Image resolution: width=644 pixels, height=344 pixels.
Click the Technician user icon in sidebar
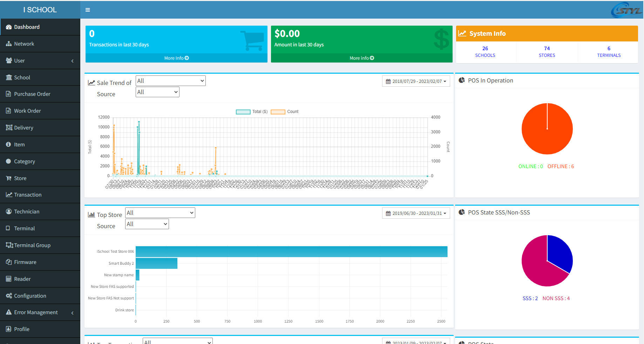(x=9, y=212)
